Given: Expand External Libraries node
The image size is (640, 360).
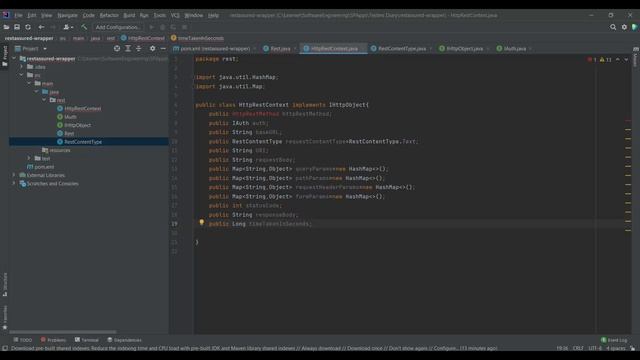Looking at the screenshot, I should click(14, 175).
